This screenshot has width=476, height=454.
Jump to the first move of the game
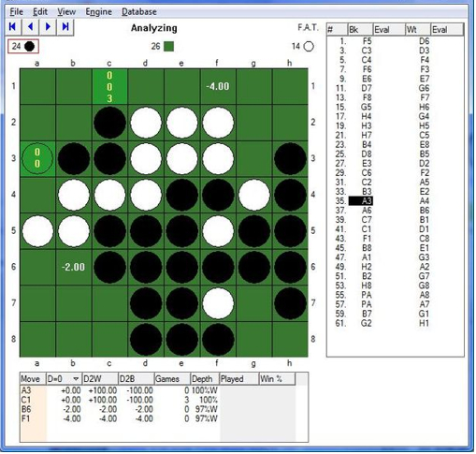tap(13, 27)
